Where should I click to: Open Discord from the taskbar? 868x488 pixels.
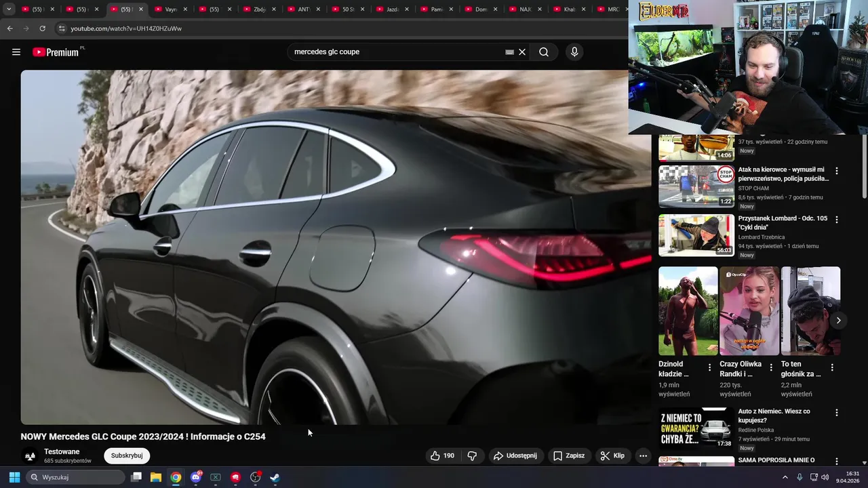[x=196, y=477]
